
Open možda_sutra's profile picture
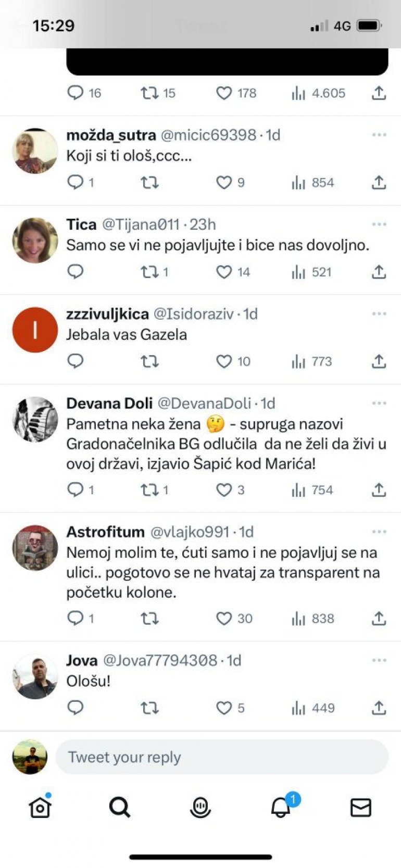pyautogui.click(x=35, y=151)
